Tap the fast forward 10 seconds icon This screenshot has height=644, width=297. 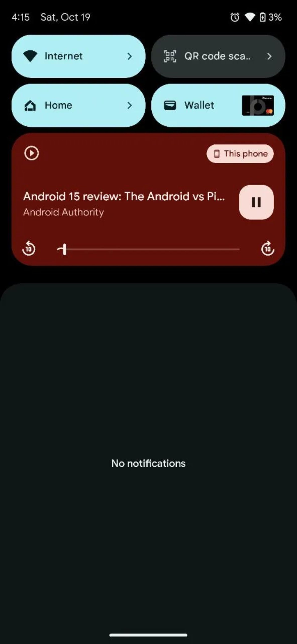pos(267,248)
